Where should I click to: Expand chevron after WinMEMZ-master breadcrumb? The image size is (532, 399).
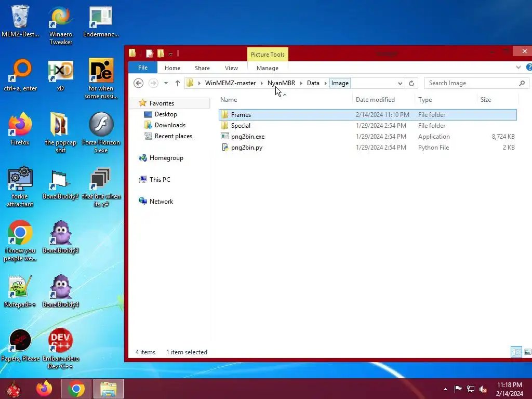pyautogui.click(x=262, y=83)
